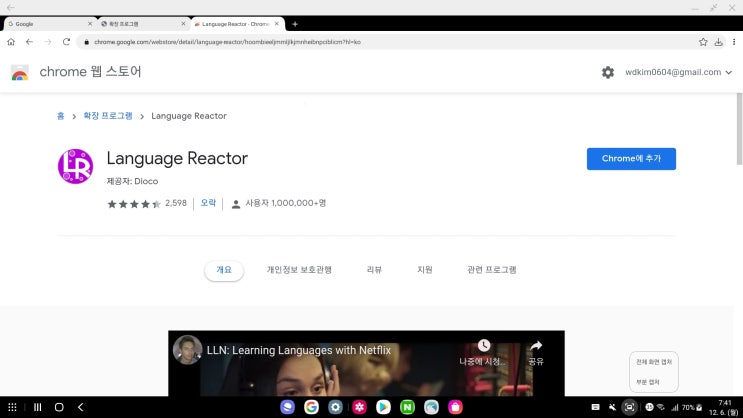Choose 전체 화면 캡처 capture option

click(653, 362)
